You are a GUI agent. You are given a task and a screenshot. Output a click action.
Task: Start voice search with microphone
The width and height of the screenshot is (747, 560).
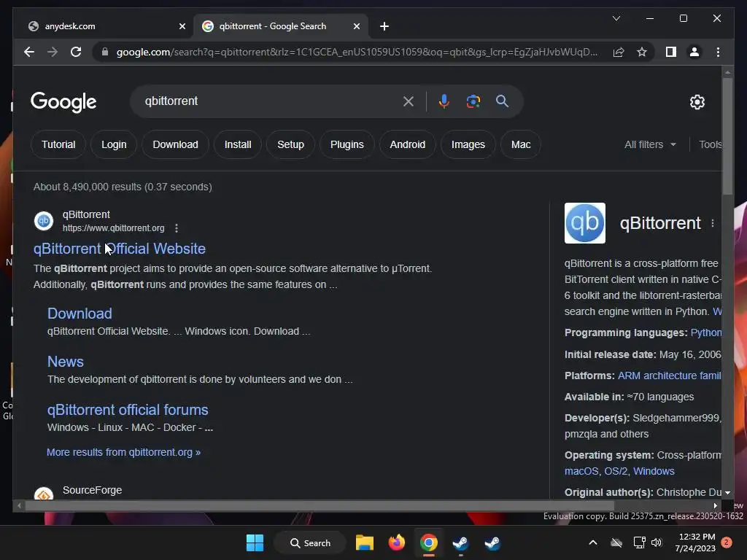point(444,101)
